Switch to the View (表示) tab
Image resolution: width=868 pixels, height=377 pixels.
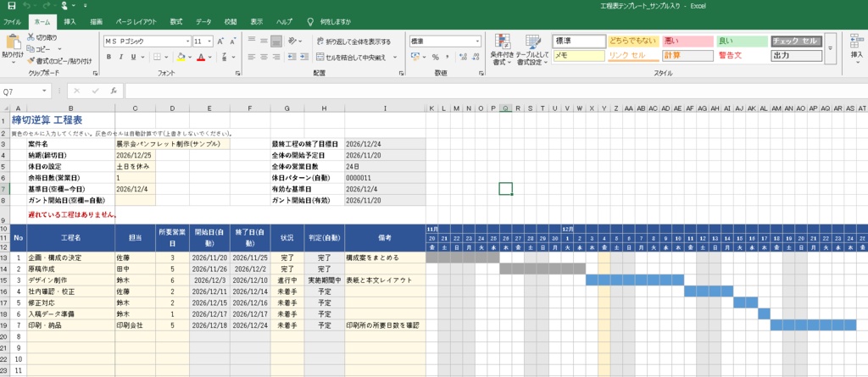[256, 21]
